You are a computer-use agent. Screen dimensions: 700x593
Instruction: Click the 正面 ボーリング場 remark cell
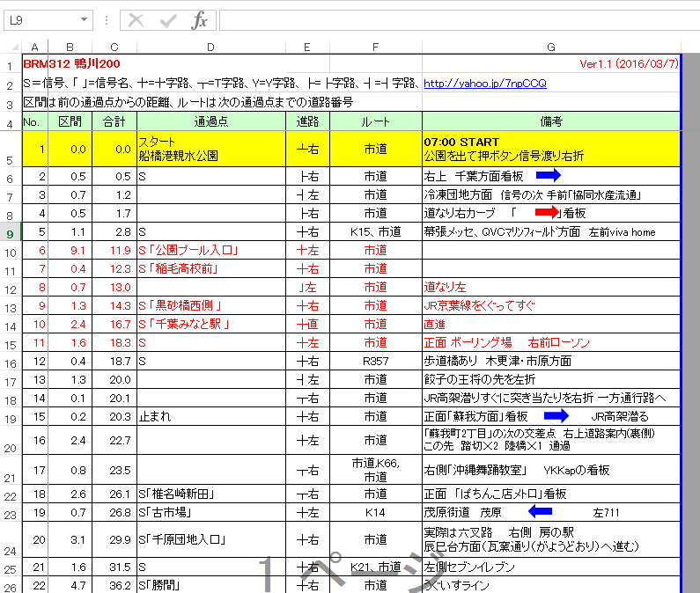coord(551,342)
